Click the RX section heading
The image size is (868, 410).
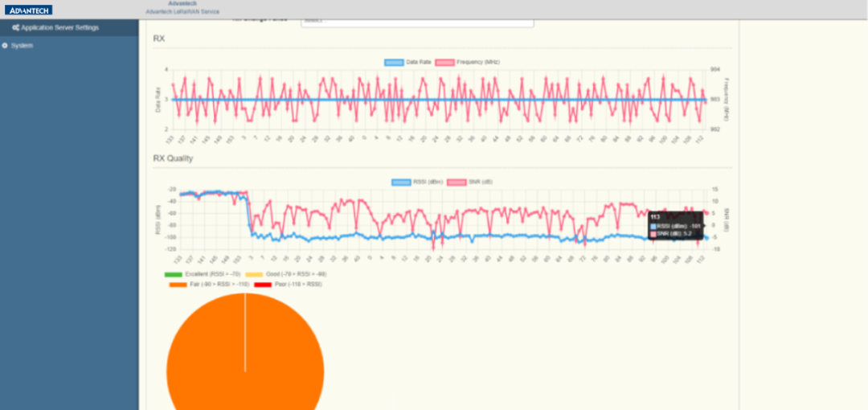(159, 39)
